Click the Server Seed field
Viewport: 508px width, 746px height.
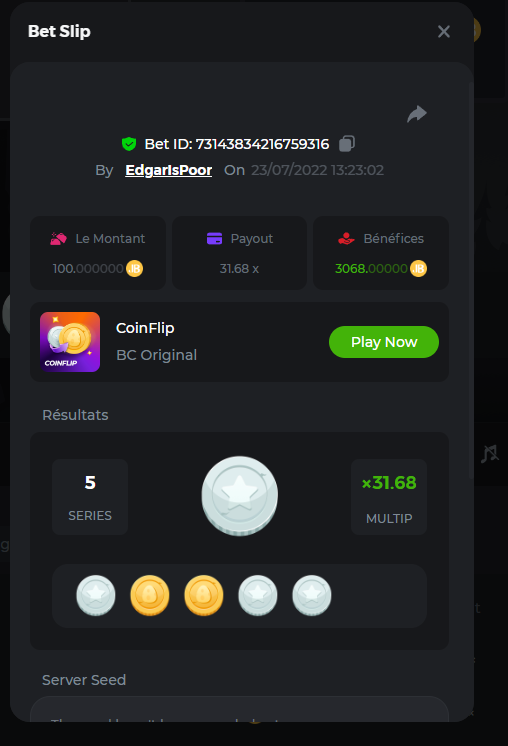click(x=239, y=709)
